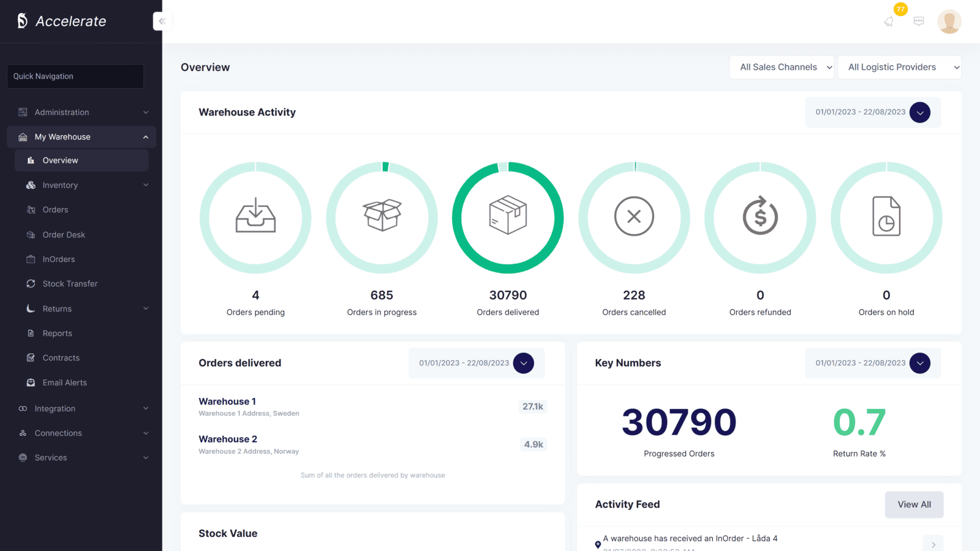The image size is (980, 551).
Task: Open the user profile avatar
Action: (x=949, y=21)
